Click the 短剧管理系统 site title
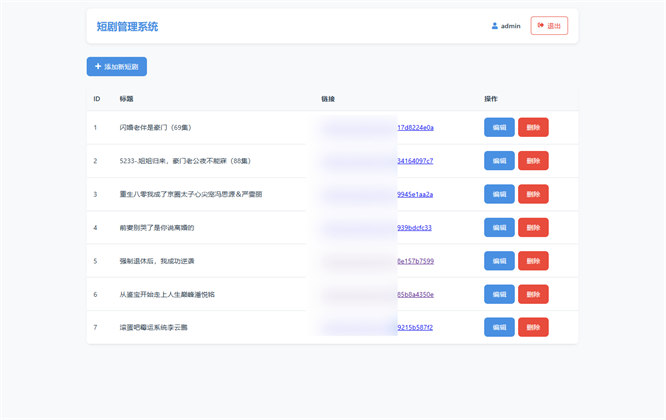Image resolution: width=666 pixels, height=420 pixels. click(127, 26)
